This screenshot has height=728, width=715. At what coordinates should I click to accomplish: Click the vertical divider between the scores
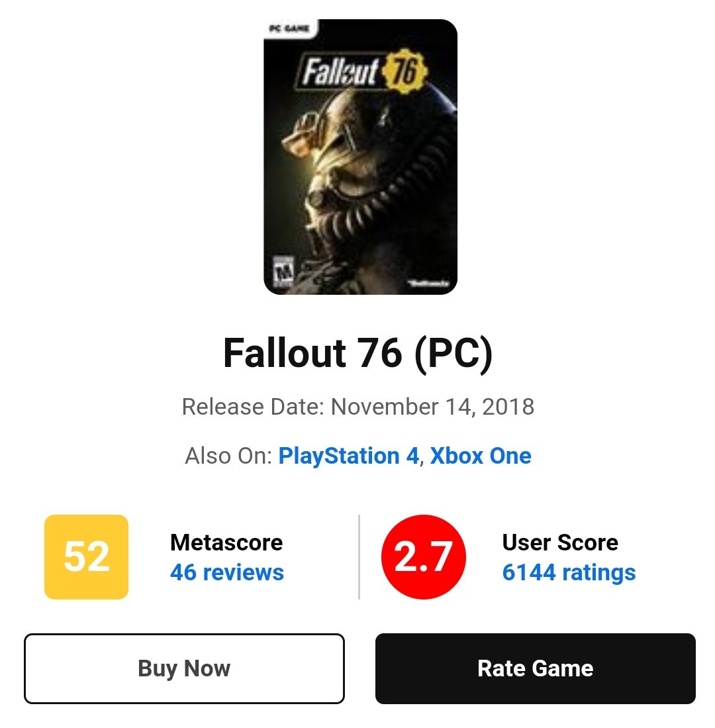(x=359, y=556)
